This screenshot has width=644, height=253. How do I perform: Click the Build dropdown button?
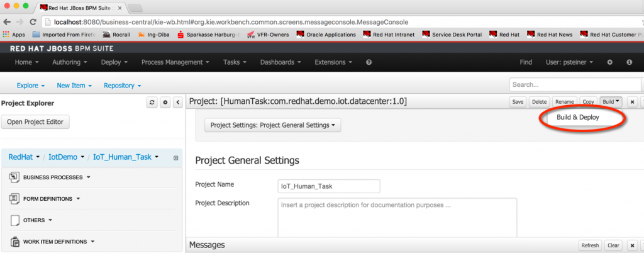pyautogui.click(x=611, y=102)
